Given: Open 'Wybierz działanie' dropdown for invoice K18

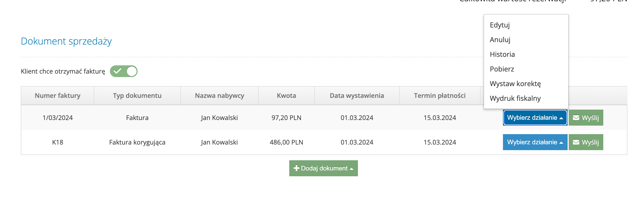Looking at the screenshot, I should pos(535,142).
